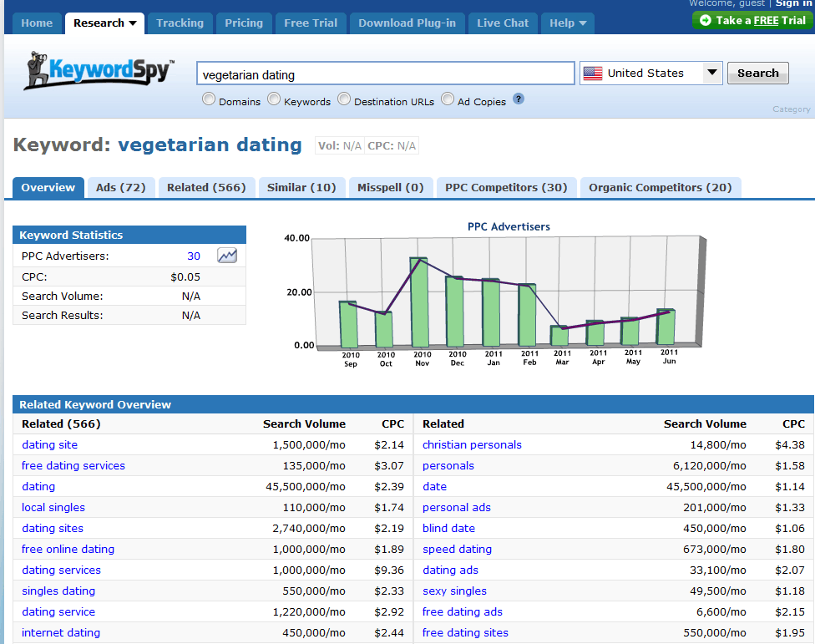Open the Pricing tab
The width and height of the screenshot is (815, 644).
pyautogui.click(x=244, y=23)
